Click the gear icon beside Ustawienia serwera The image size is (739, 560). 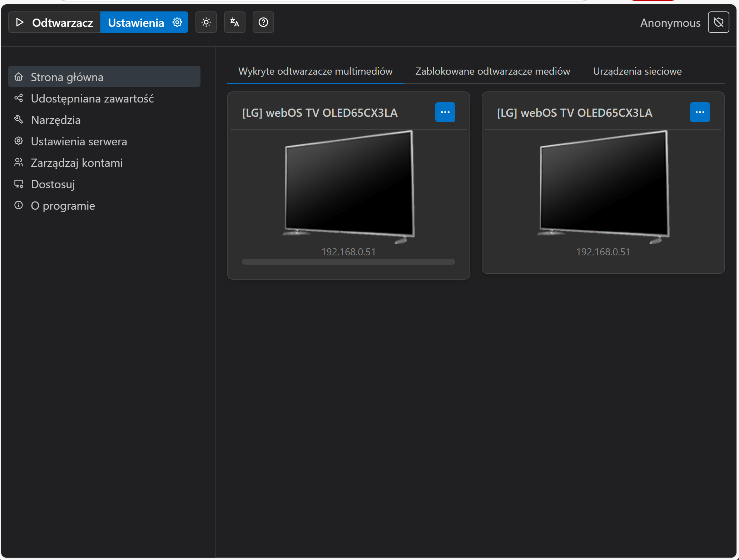tap(19, 141)
